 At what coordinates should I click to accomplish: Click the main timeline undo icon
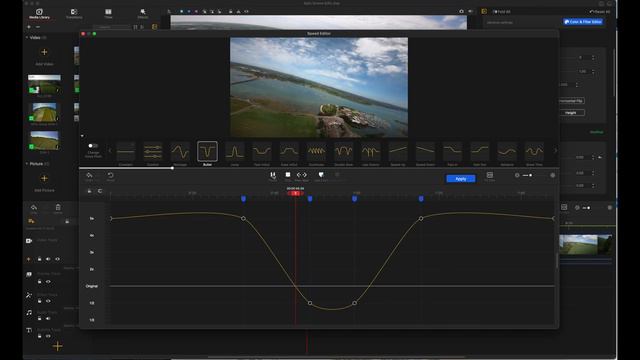pyautogui.click(x=34, y=208)
